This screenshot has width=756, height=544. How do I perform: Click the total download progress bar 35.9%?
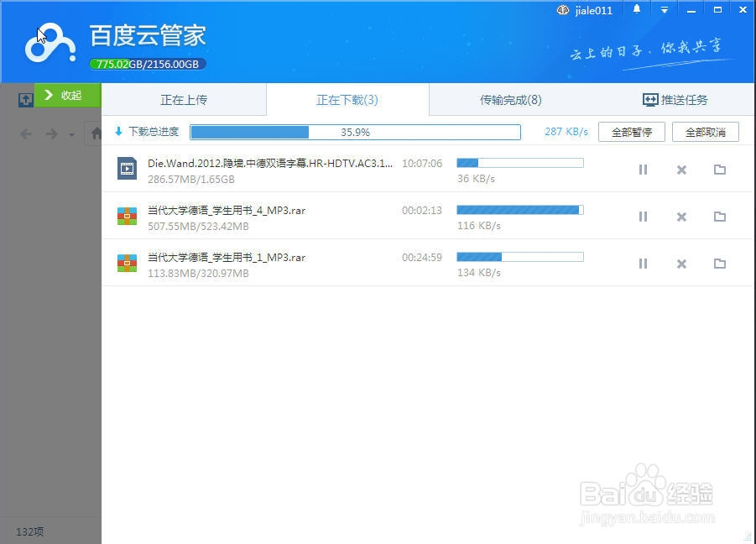[355, 132]
